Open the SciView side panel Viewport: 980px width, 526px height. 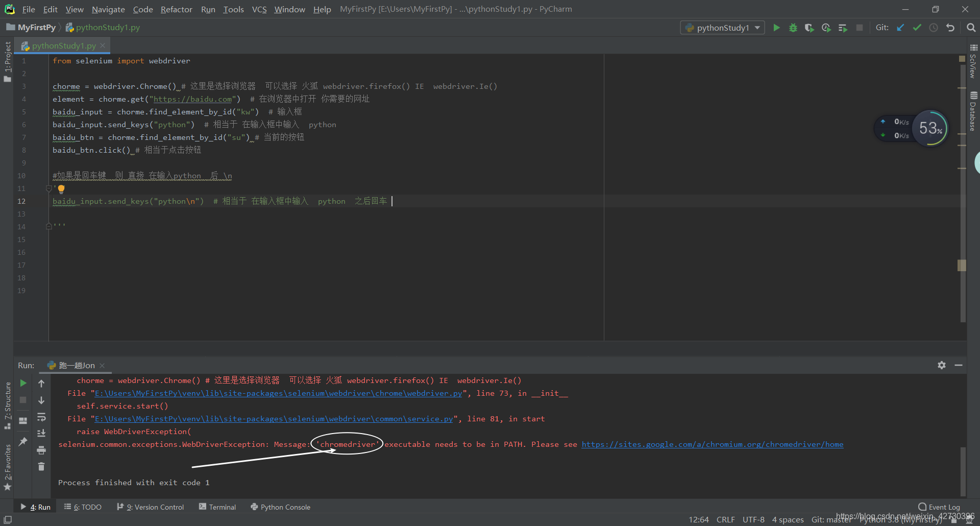click(x=973, y=61)
